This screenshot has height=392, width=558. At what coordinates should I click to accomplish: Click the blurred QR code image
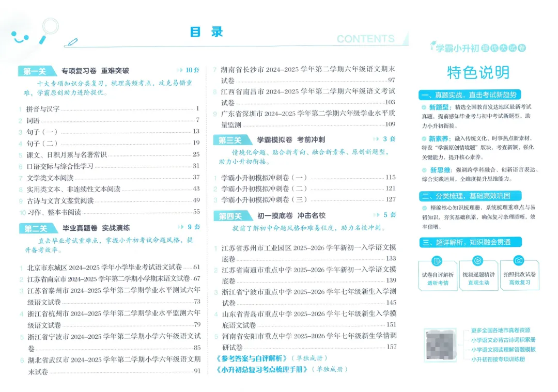point(440,344)
